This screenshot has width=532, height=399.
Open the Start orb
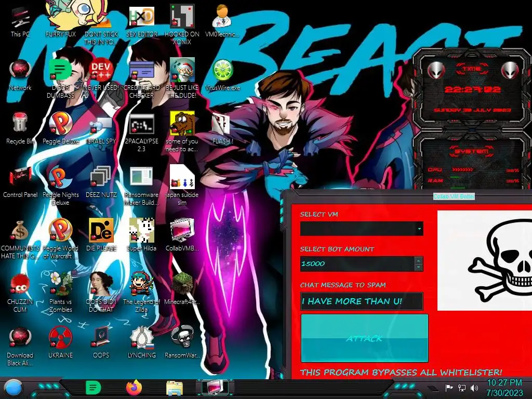pos(14,388)
